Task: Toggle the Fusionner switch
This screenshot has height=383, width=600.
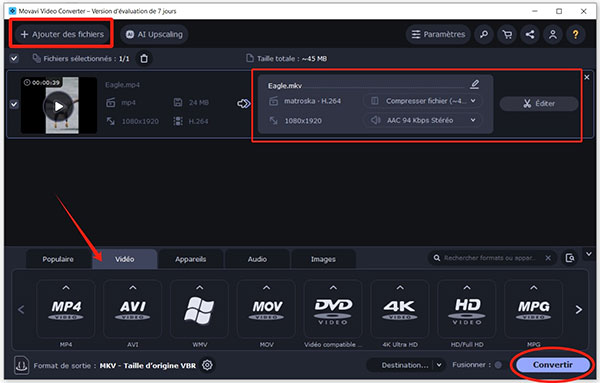Action: point(498,365)
